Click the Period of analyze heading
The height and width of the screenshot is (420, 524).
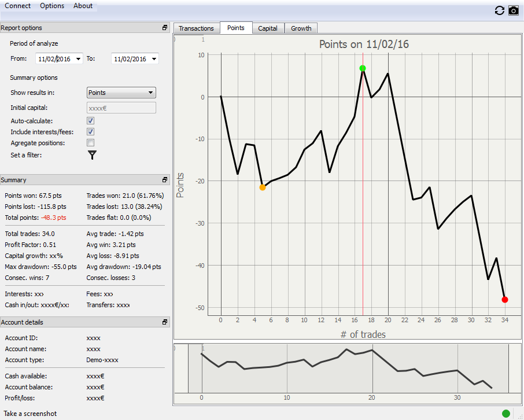pos(34,43)
